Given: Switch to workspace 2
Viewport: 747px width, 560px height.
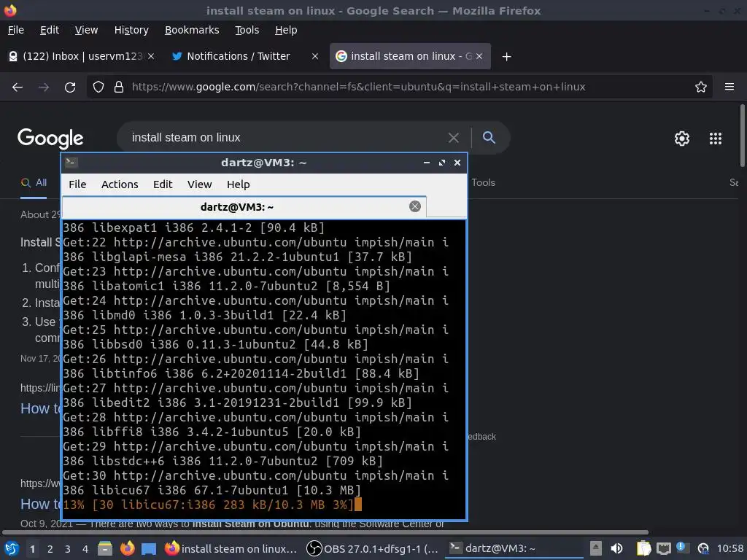Looking at the screenshot, I should pyautogui.click(x=50, y=550).
